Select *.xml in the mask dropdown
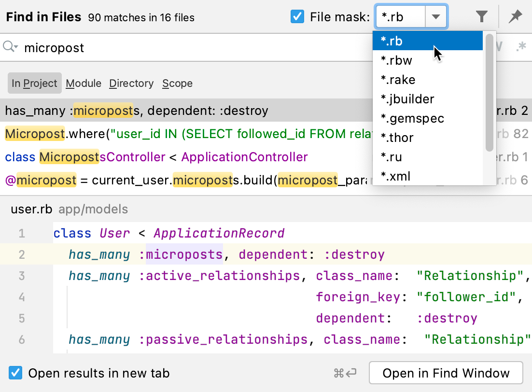The image size is (532, 392). (397, 176)
